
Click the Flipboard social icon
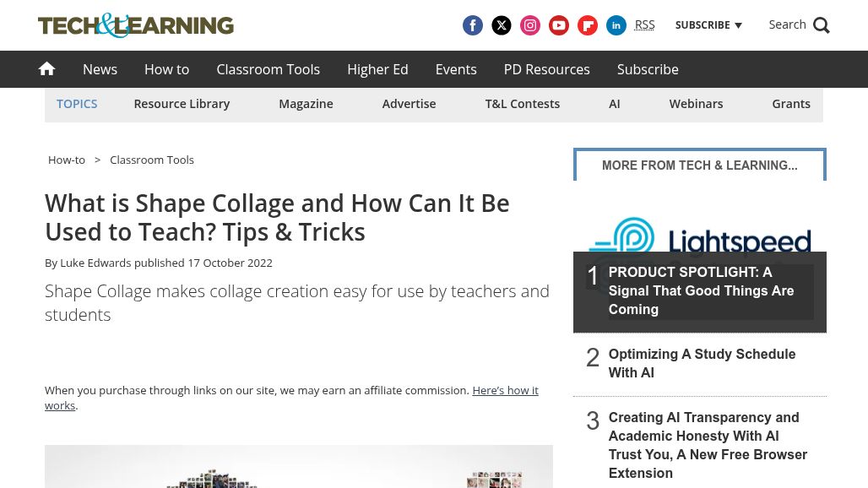(x=588, y=25)
